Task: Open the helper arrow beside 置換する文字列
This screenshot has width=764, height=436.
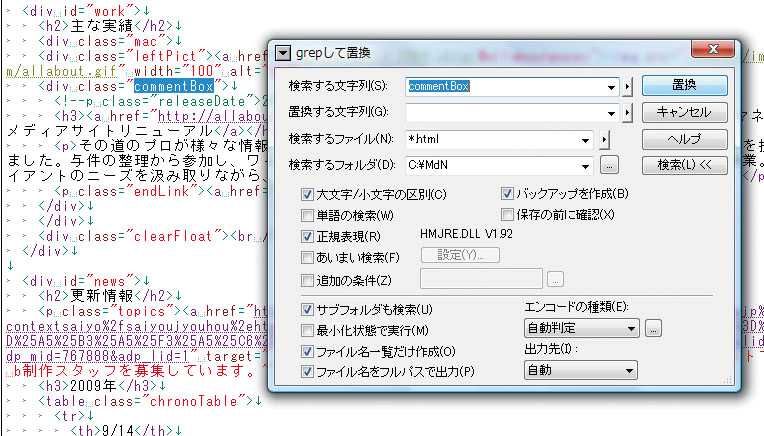Action: tap(627, 114)
